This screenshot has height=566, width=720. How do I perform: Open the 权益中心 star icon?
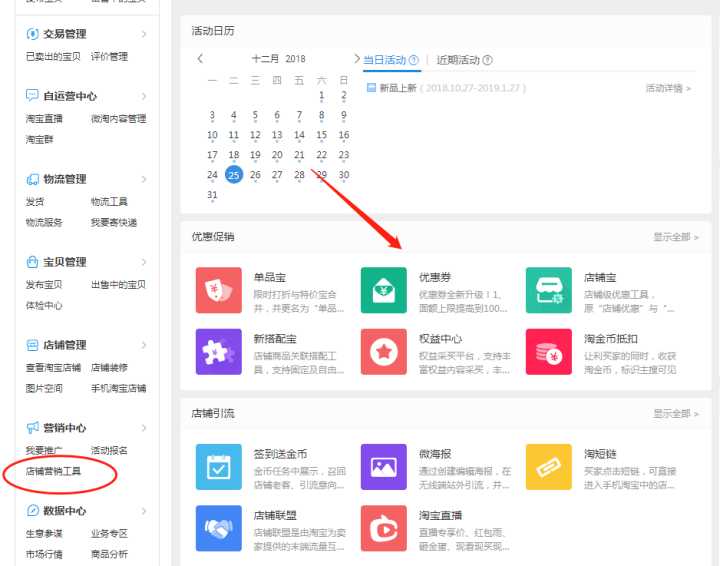pyautogui.click(x=383, y=352)
